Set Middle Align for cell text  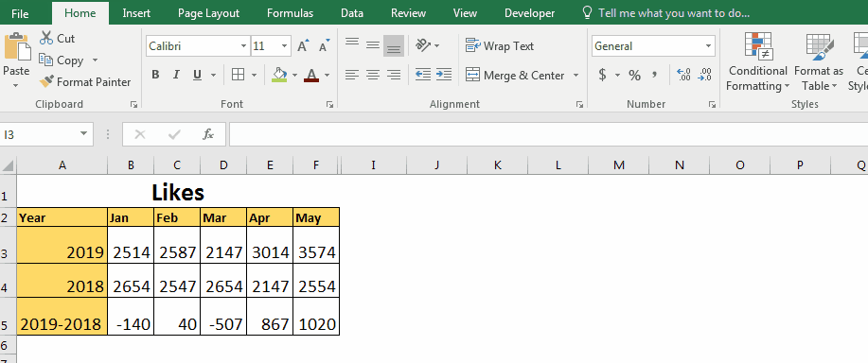(x=373, y=45)
